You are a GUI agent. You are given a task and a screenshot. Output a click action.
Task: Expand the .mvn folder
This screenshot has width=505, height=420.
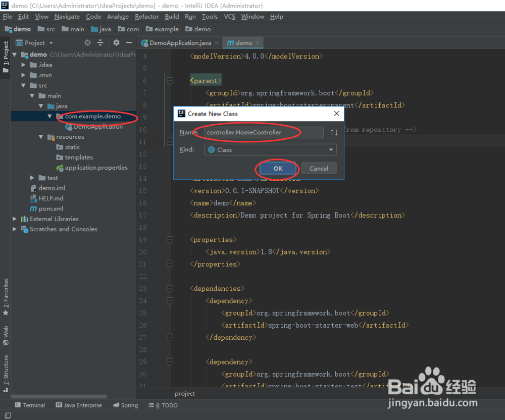click(23, 75)
